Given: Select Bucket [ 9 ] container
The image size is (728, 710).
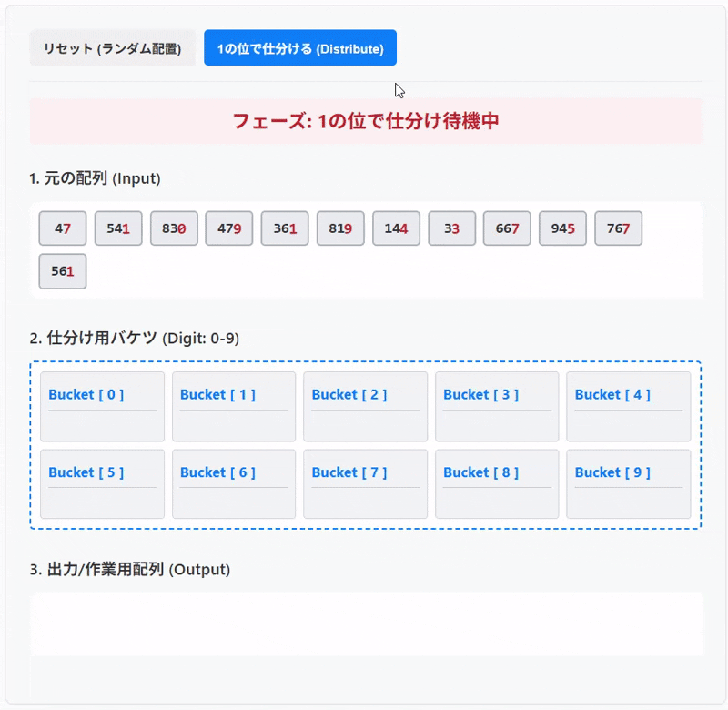Looking at the screenshot, I should pos(628,483).
